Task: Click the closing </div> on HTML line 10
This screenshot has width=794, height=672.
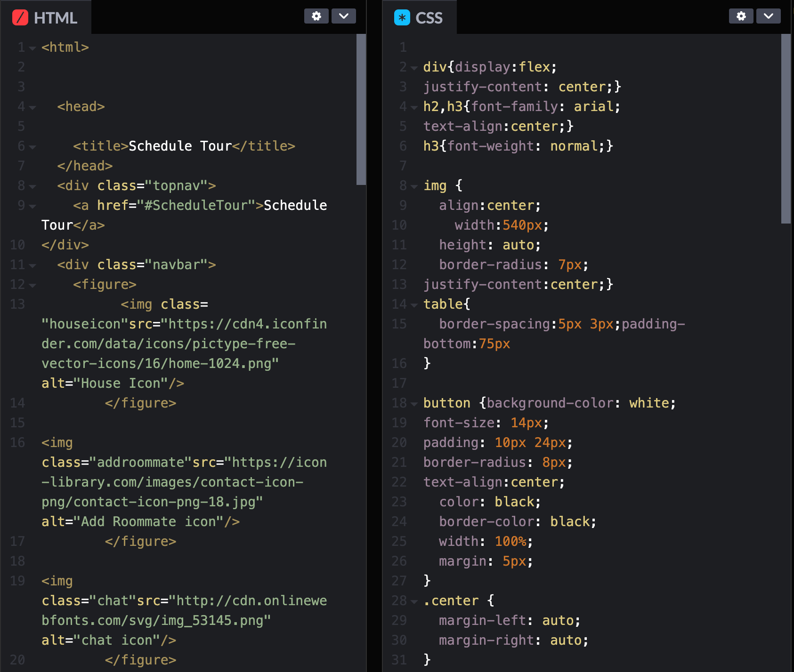Action: pos(65,245)
